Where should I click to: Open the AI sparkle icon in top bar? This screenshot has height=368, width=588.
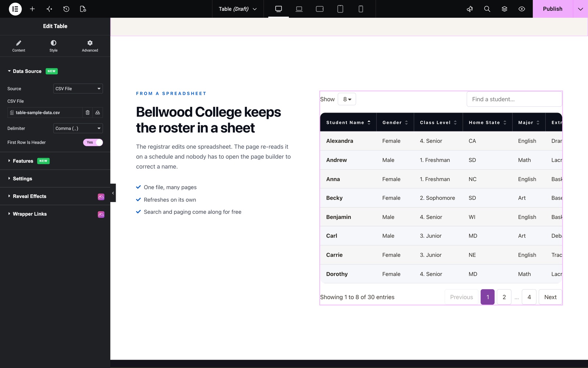tap(49, 9)
